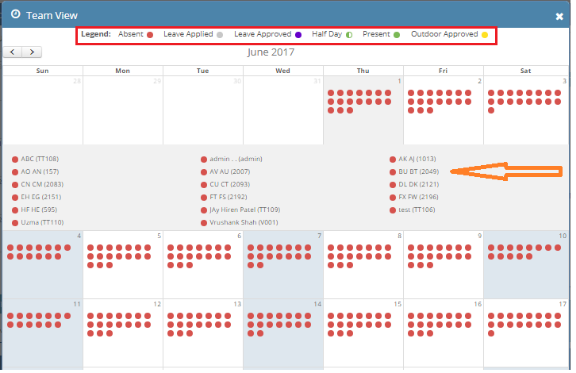576x373 pixels.
Task: Click the clock icon beside Team View
Action: pos(15,14)
